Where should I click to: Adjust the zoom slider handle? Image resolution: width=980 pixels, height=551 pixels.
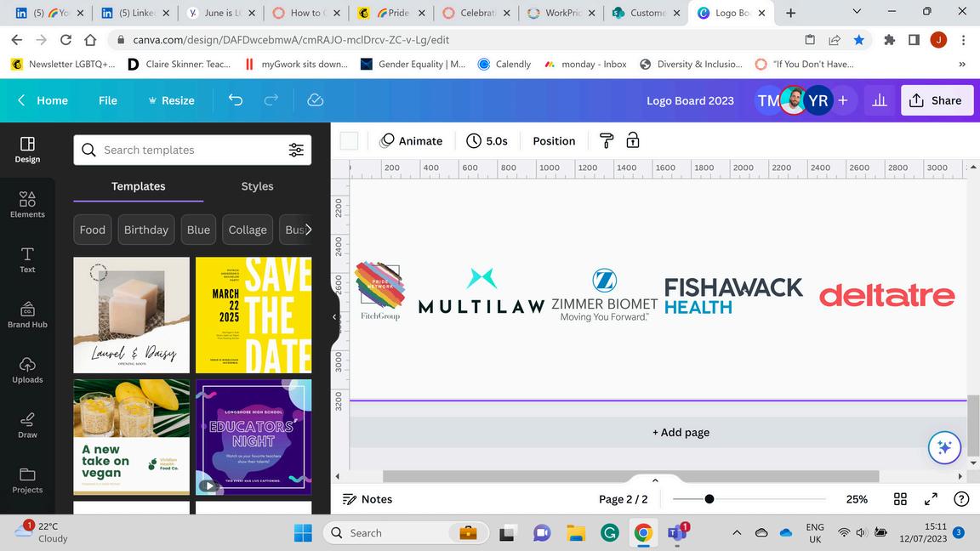pyautogui.click(x=709, y=498)
